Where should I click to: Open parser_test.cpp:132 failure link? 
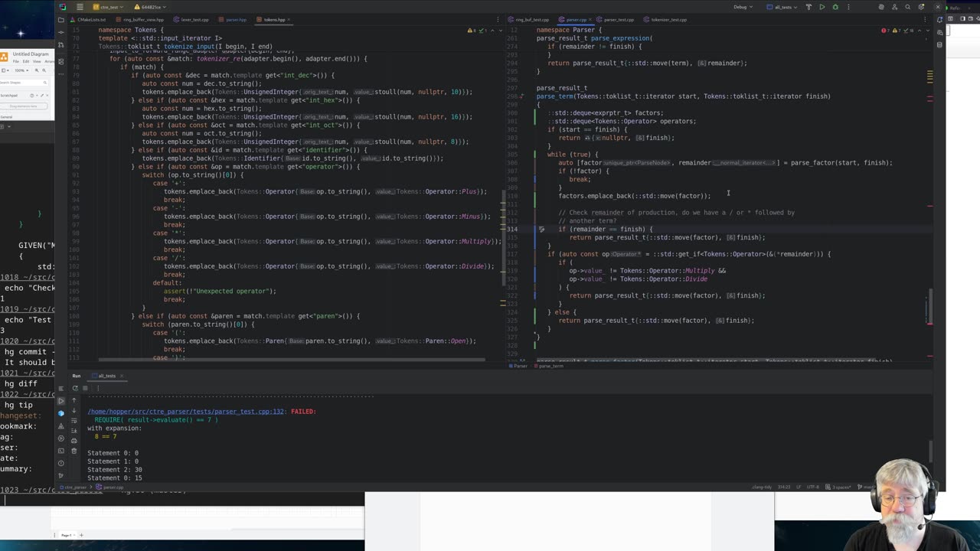tap(187, 412)
